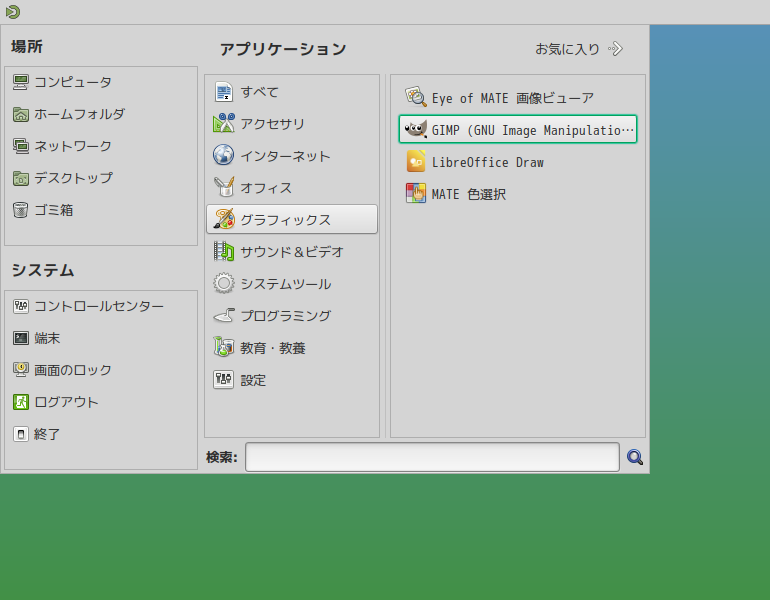Choose the システムツール category text

click(285, 284)
